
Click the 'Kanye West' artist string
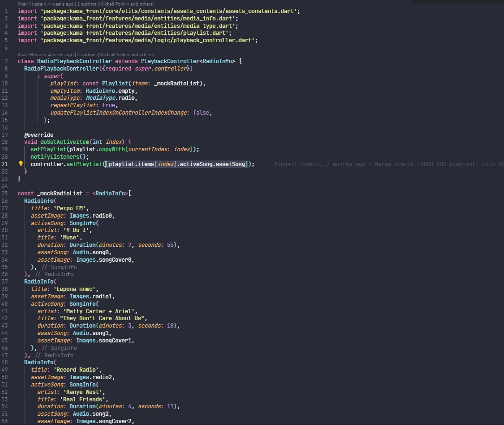[84, 392]
